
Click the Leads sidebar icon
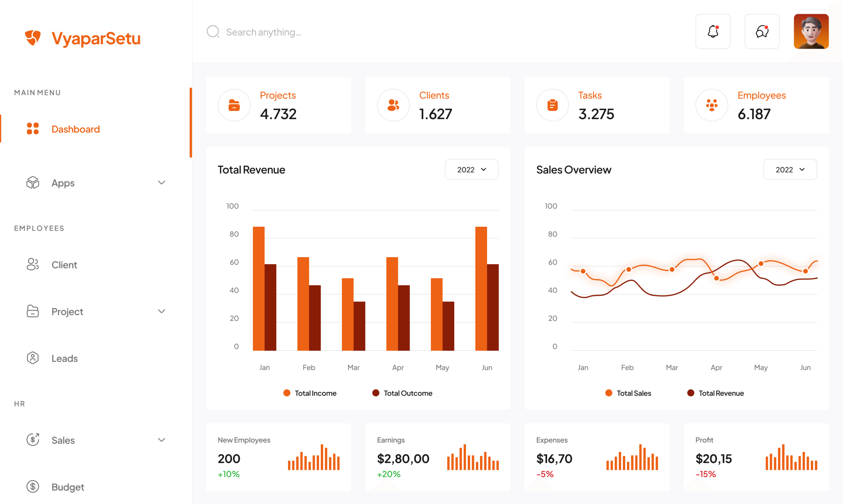coord(33,358)
